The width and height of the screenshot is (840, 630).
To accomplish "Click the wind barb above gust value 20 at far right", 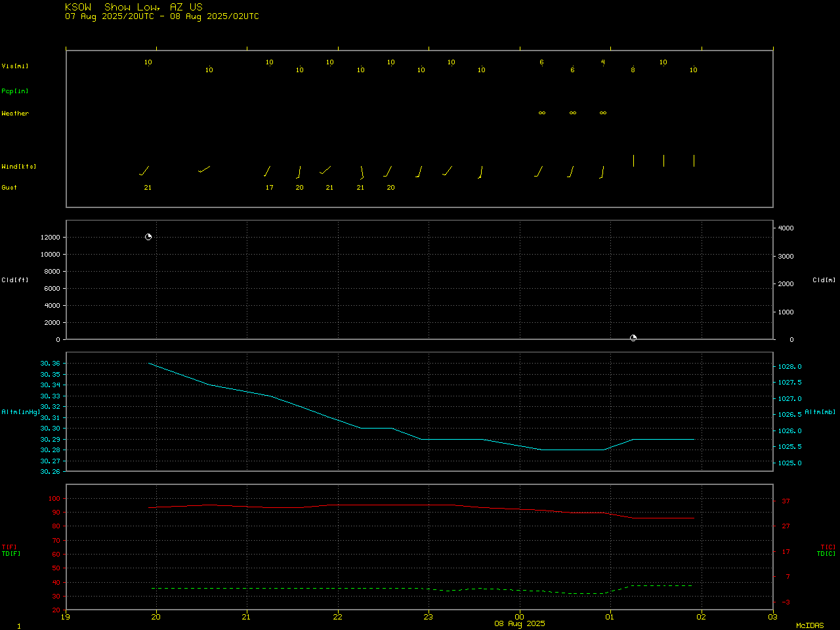I will tap(388, 171).
